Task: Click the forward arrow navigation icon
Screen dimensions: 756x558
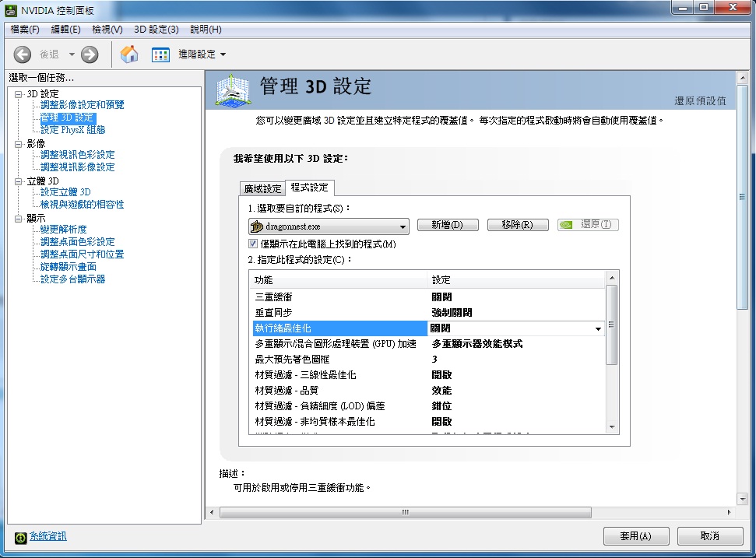Action: coord(90,54)
